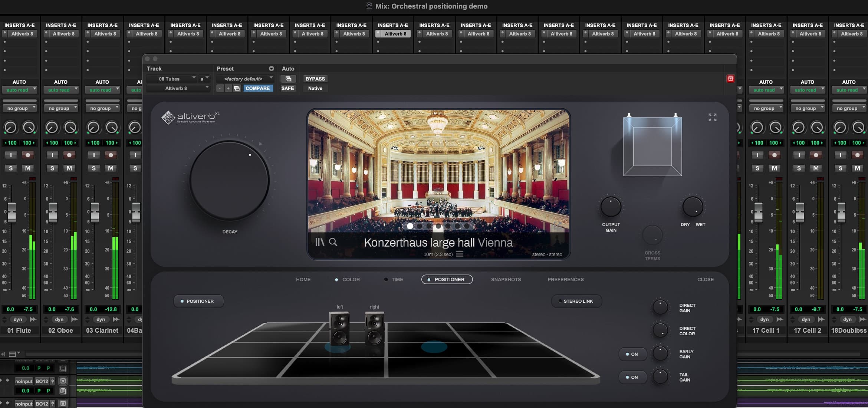Toggle the TAIL GAIN ON switch

632,377
